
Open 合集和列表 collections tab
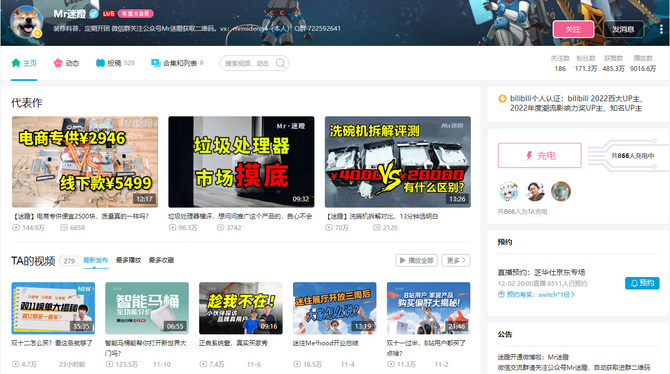177,63
